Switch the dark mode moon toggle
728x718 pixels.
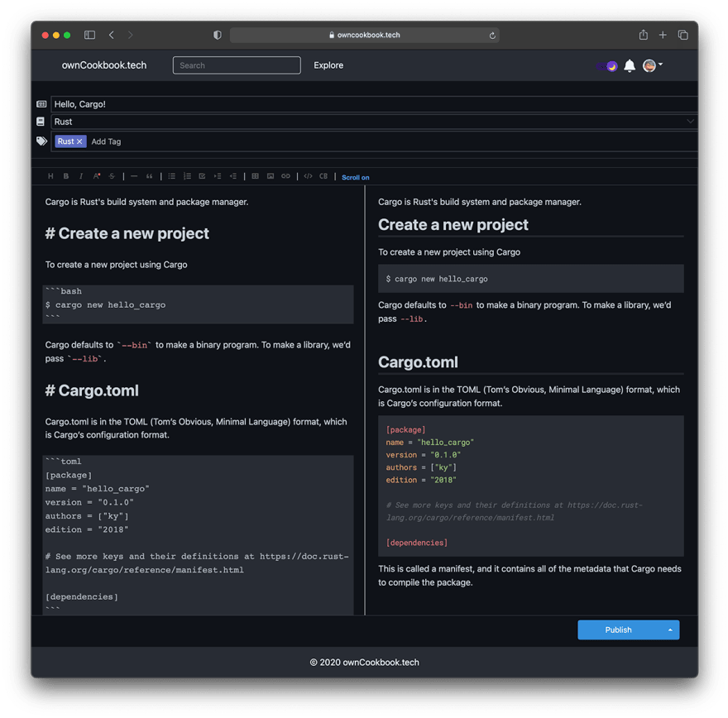pos(607,66)
